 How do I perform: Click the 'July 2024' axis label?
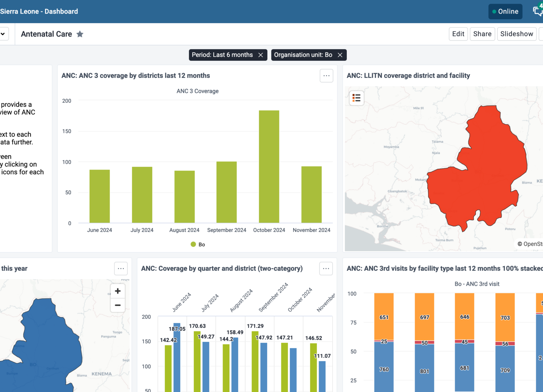point(142,230)
